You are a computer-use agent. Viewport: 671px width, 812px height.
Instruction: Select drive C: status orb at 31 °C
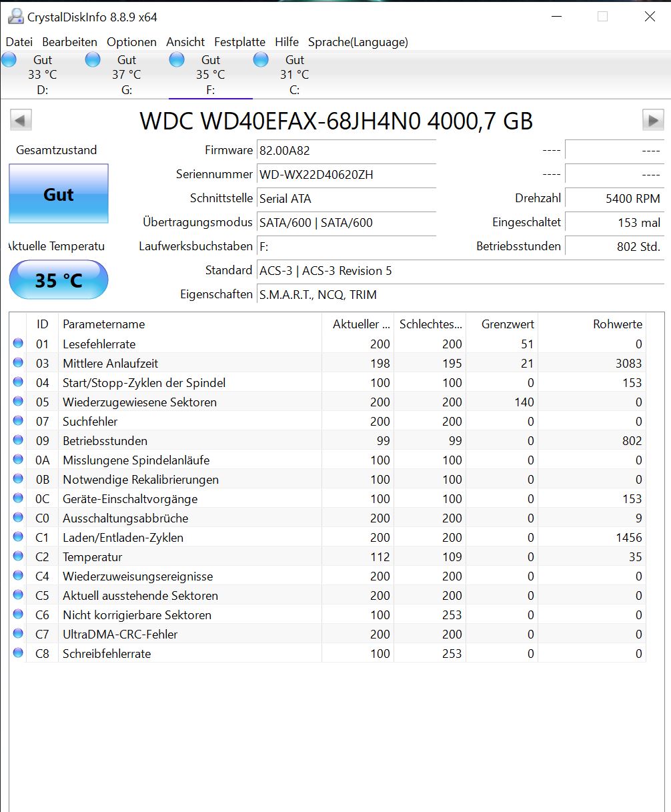261,60
